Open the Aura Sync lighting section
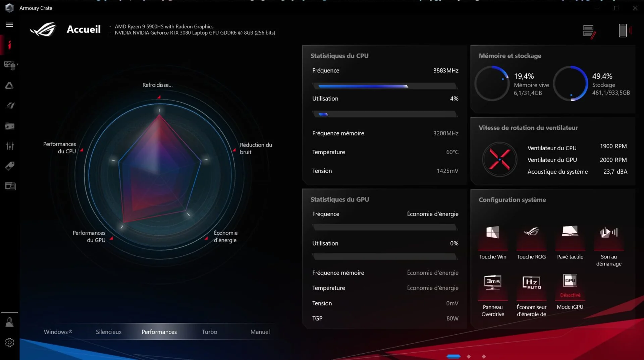 click(x=10, y=85)
